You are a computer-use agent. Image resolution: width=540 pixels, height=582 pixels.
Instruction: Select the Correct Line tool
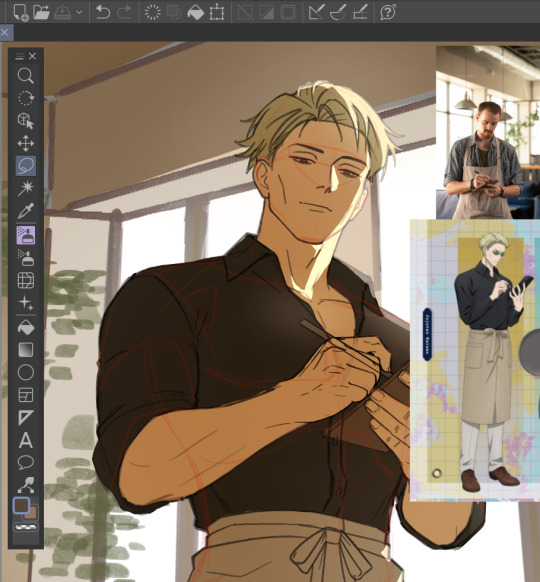(x=26, y=485)
